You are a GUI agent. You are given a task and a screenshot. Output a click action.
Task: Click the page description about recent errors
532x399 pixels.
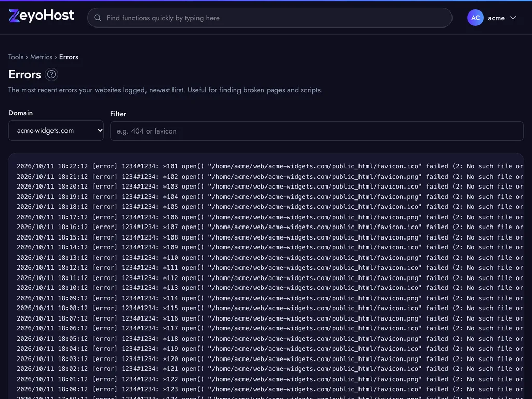click(165, 90)
